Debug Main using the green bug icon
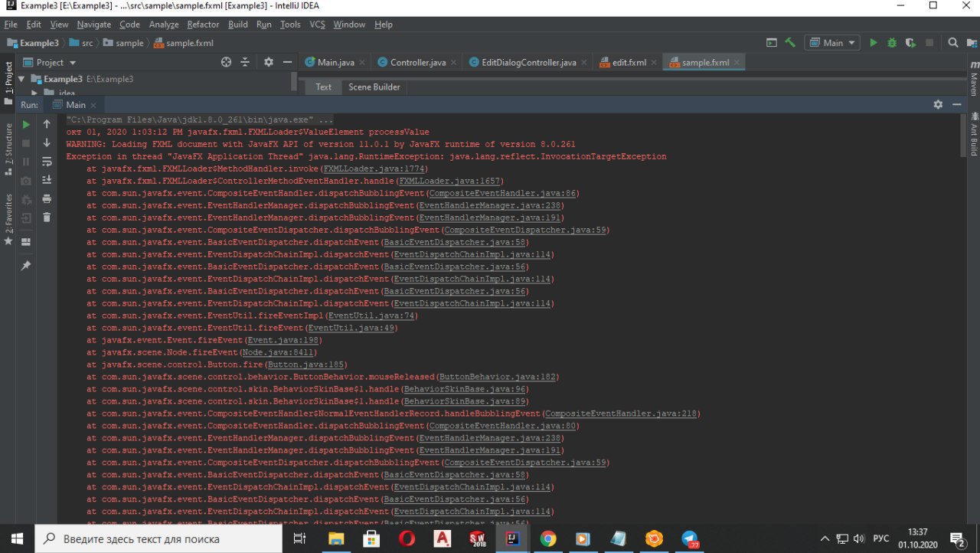 pos(892,43)
